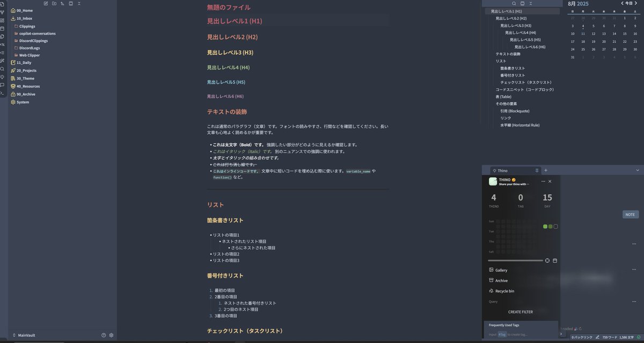Image resolution: width=644 pixels, height=343 pixels.
Task: Open tab list dropdown chevron beside Thino tab
Action: tap(638, 170)
